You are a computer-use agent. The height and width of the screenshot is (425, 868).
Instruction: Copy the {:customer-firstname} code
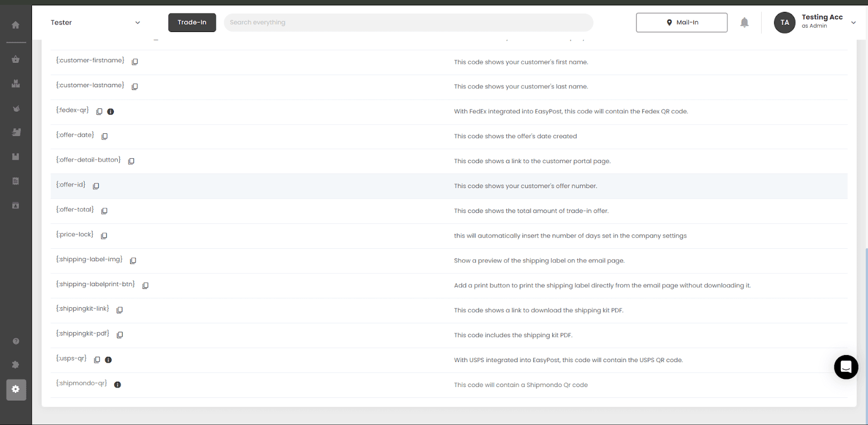(x=135, y=62)
